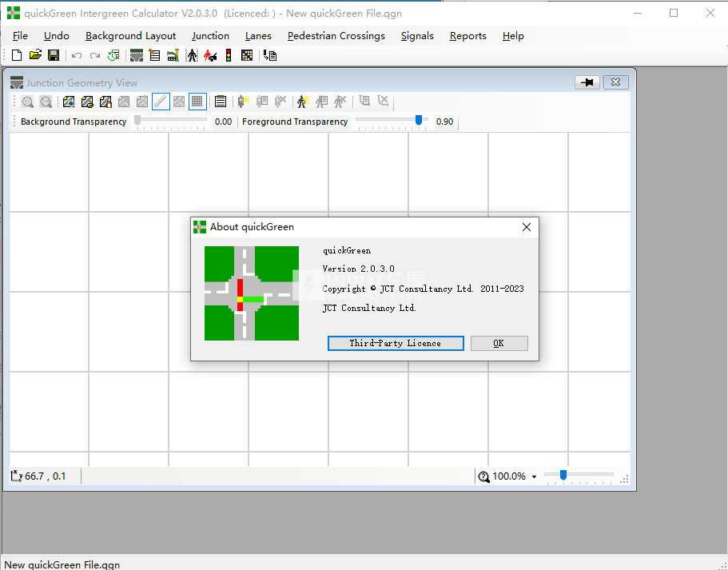Click the zoom magnifier icon beside 100.0%
The image size is (728, 570).
[x=483, y=476]
